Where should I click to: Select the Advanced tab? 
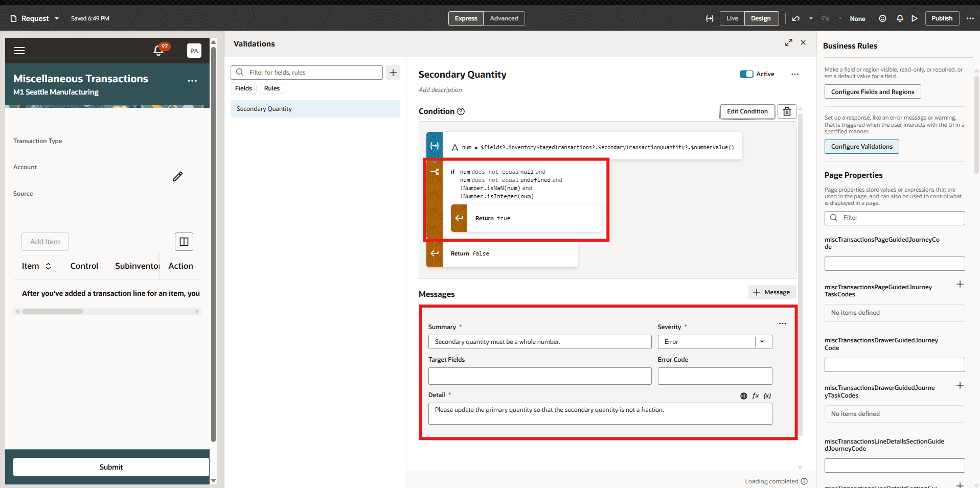point(504,18)
